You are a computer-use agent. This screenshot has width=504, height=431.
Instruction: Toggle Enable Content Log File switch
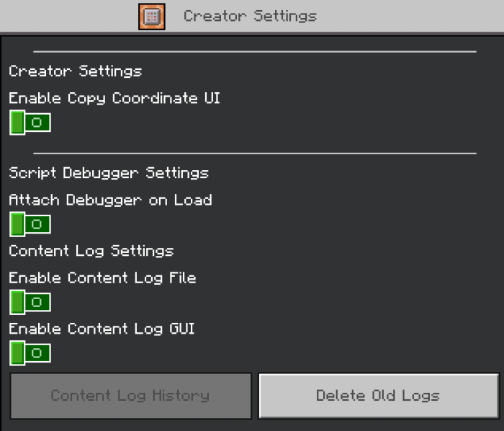(30, 302)
